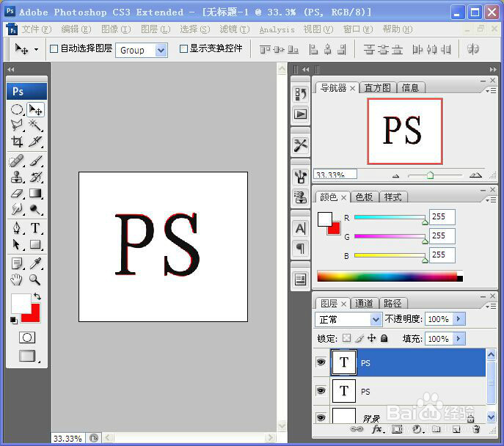Select the Gradient tool
Screen dimensions: 504x446
[x=35, y=193]
